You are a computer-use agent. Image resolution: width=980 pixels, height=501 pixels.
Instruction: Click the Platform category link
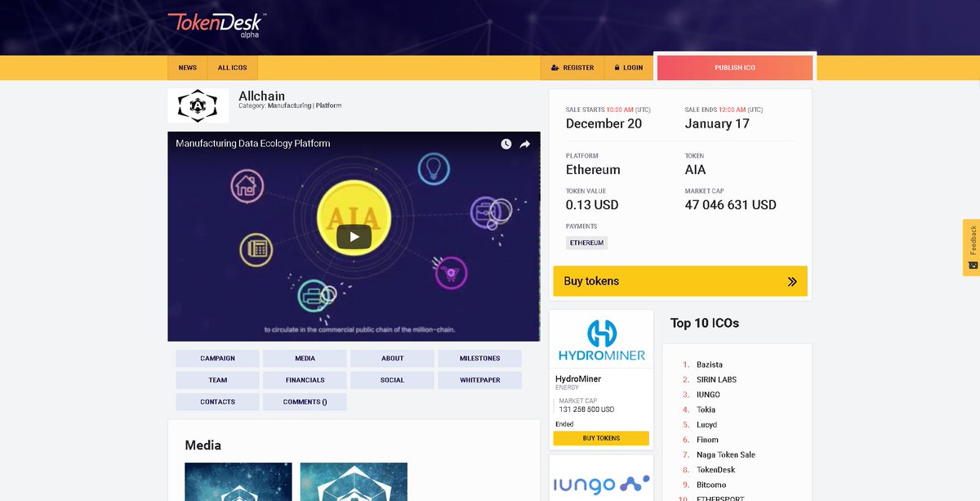tap(328, 105)
